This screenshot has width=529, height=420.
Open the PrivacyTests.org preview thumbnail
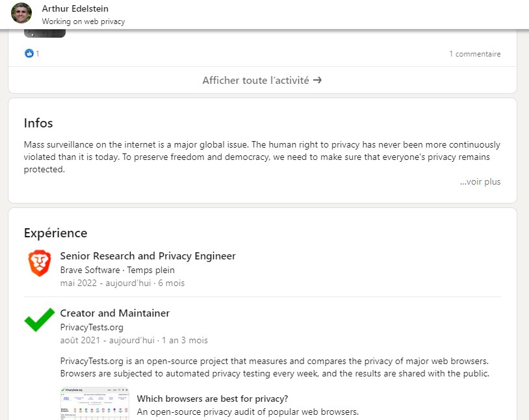pyautogui.click(x=95, y=404)
